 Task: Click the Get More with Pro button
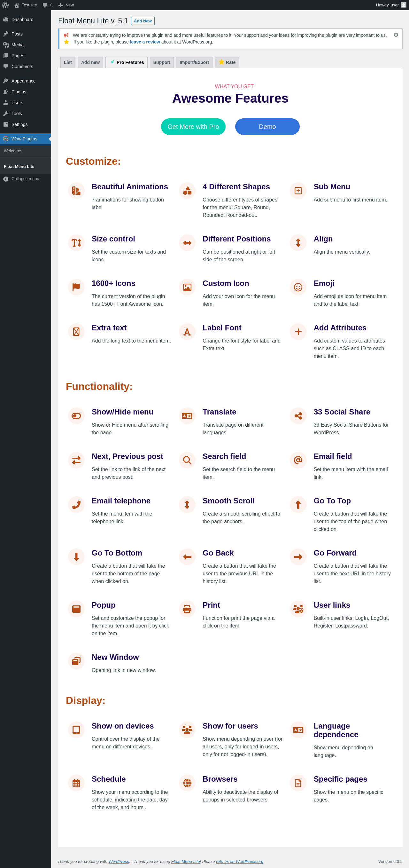pos(193,127)
